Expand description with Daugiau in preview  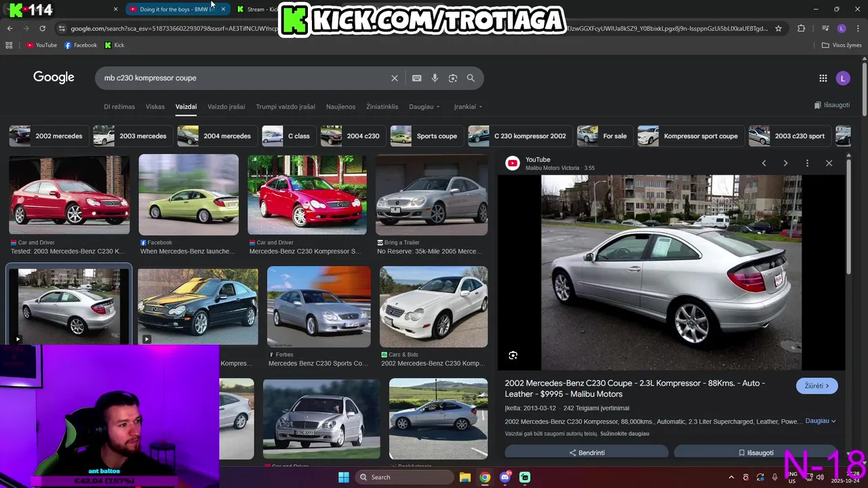coord(820,421)
